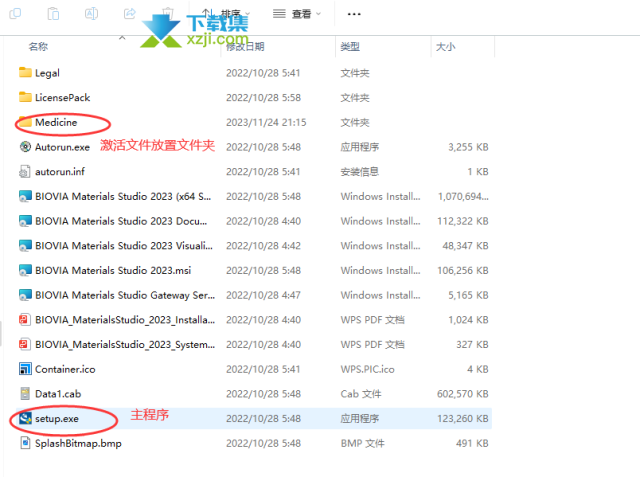Select the Autorun.exe application icon
This screenshot has height=477, width=640.
point(25,146)
